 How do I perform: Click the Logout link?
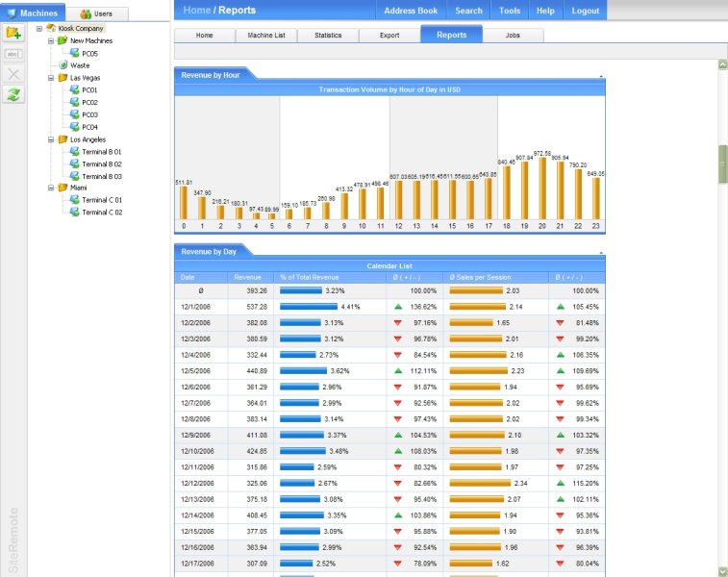[x=585, y=11]
